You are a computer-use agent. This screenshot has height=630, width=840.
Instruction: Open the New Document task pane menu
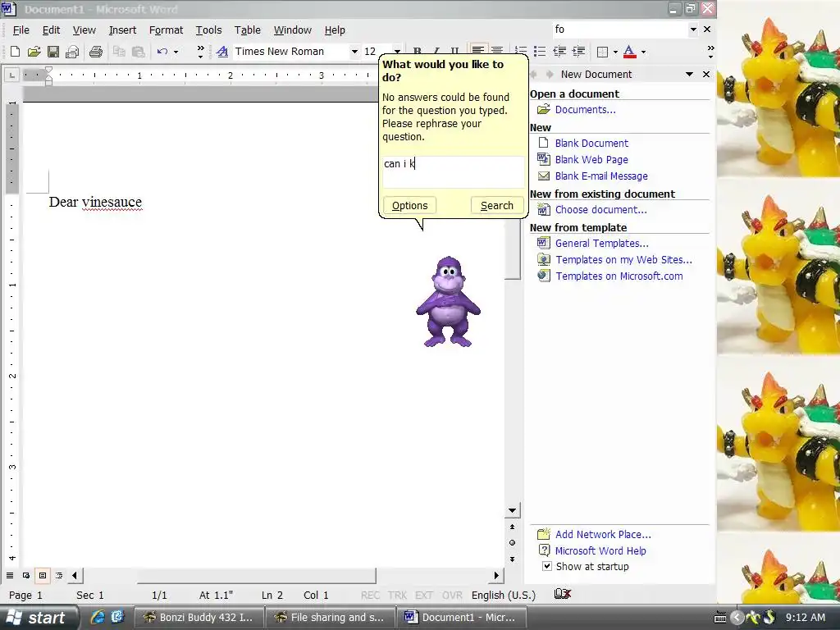(689, 75)
